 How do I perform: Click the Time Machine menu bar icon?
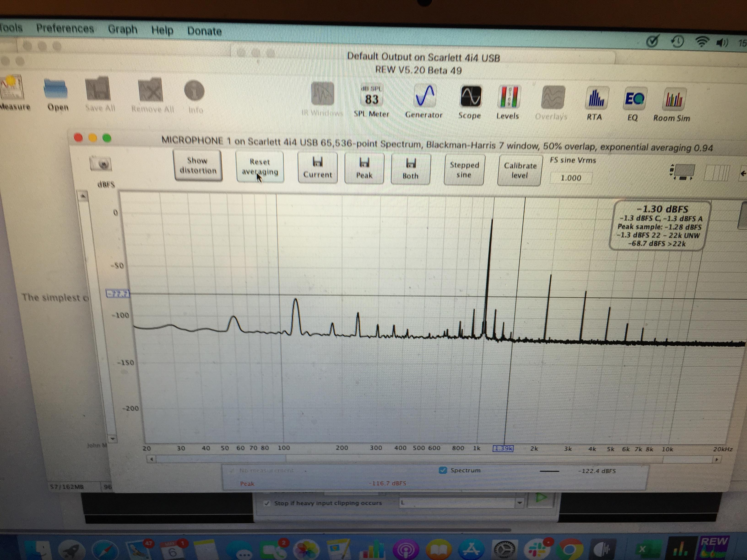tap(677, 41)
